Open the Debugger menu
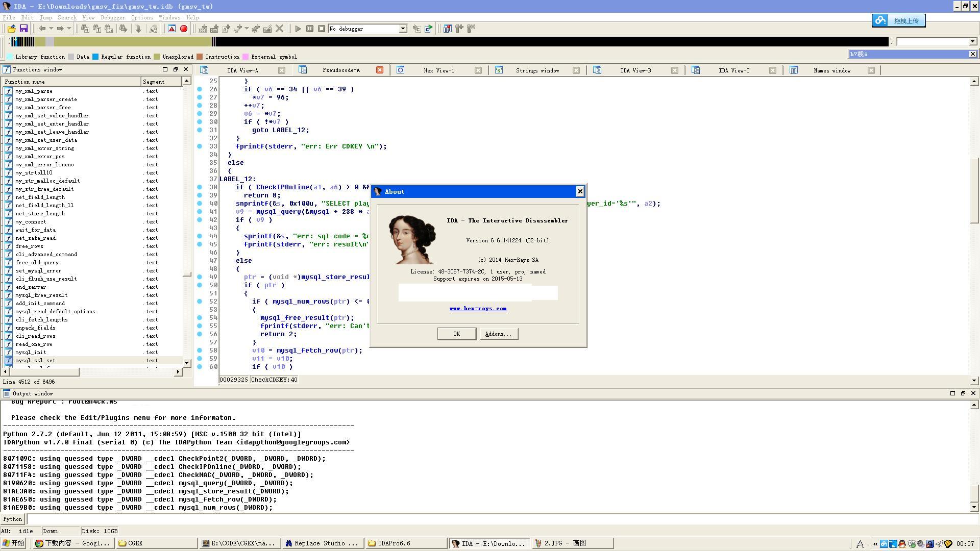Image resolution: width=980 pixels, height=551 pixels. tap(112, 17)
